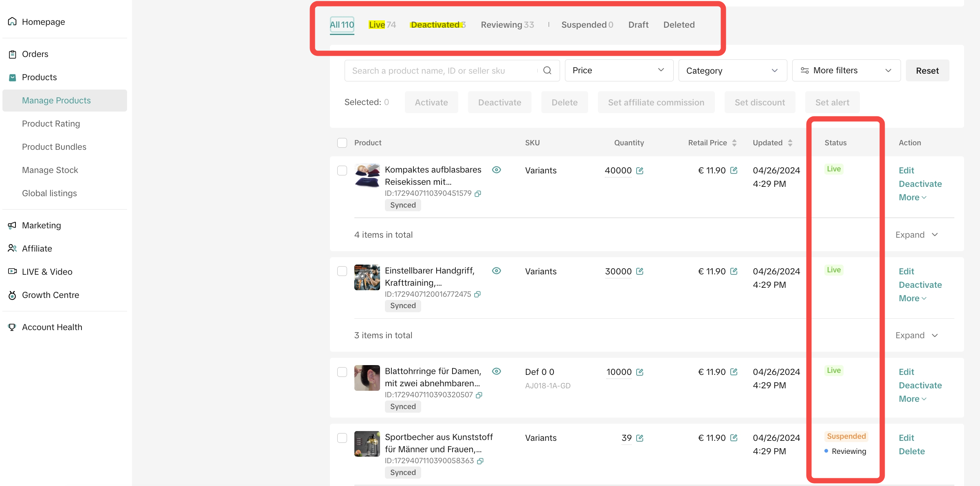Screen dimensions: 980x486
Task: Open Product Rating in sidebar menu
Action: point(51,124)
